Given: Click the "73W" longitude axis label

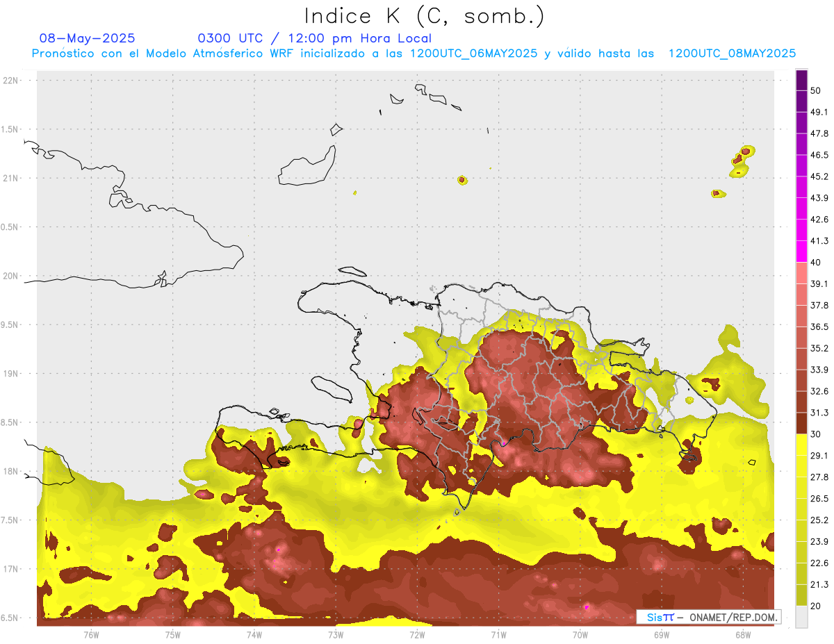Looking at the screenshot, I should [336, 635].
